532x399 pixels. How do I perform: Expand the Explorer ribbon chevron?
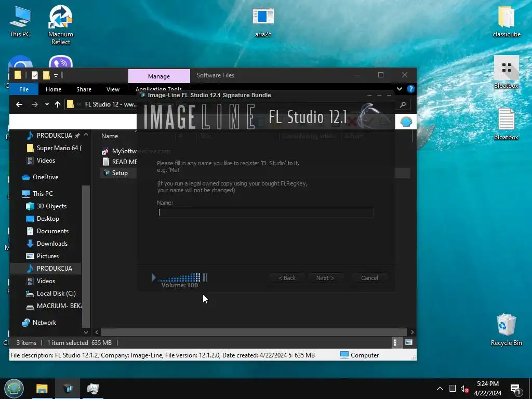400,89
